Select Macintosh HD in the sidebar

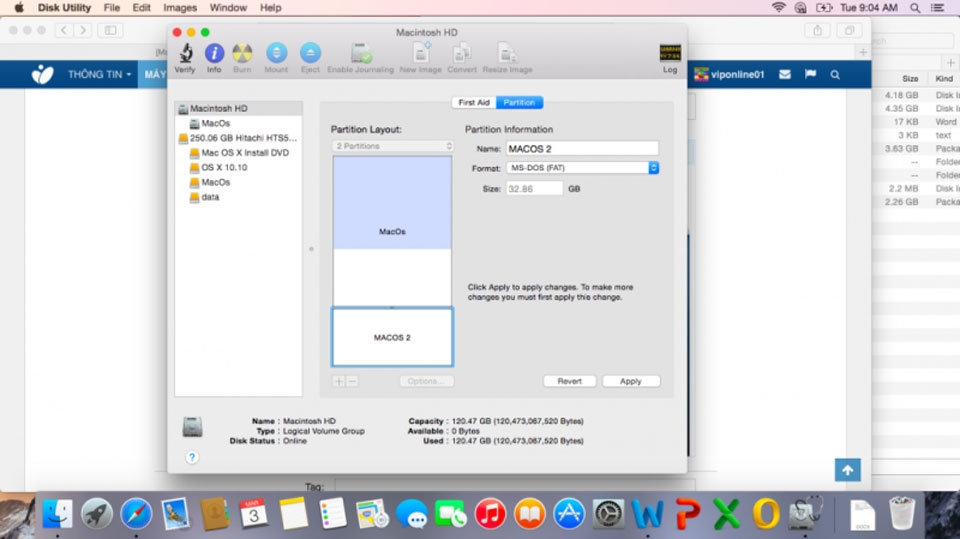coord(239,108)
